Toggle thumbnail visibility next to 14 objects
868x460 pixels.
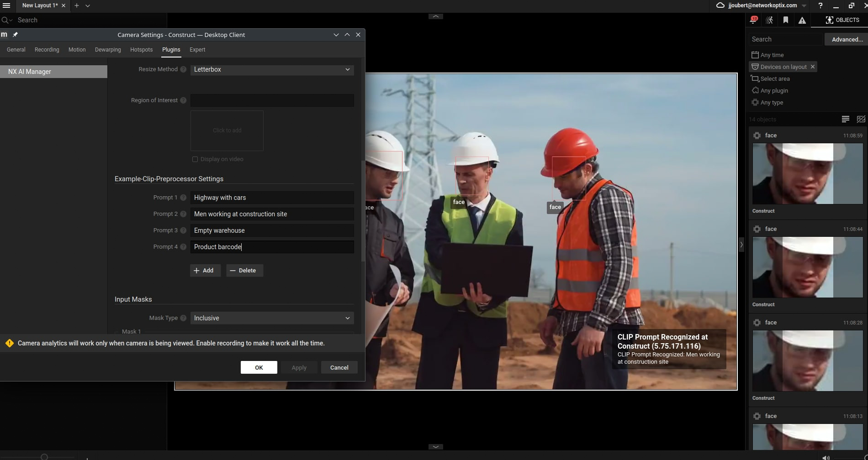click(x=861, y=119)
